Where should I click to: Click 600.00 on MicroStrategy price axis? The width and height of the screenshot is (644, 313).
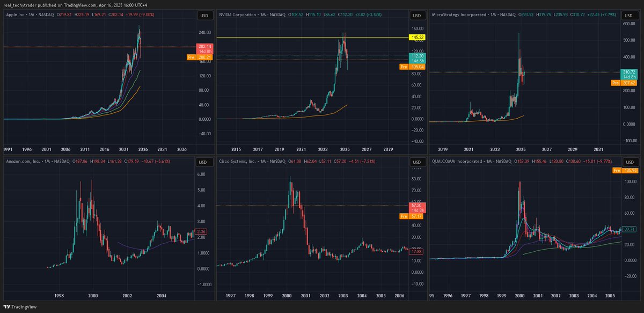pyautogui.click(x=628, y=24)
